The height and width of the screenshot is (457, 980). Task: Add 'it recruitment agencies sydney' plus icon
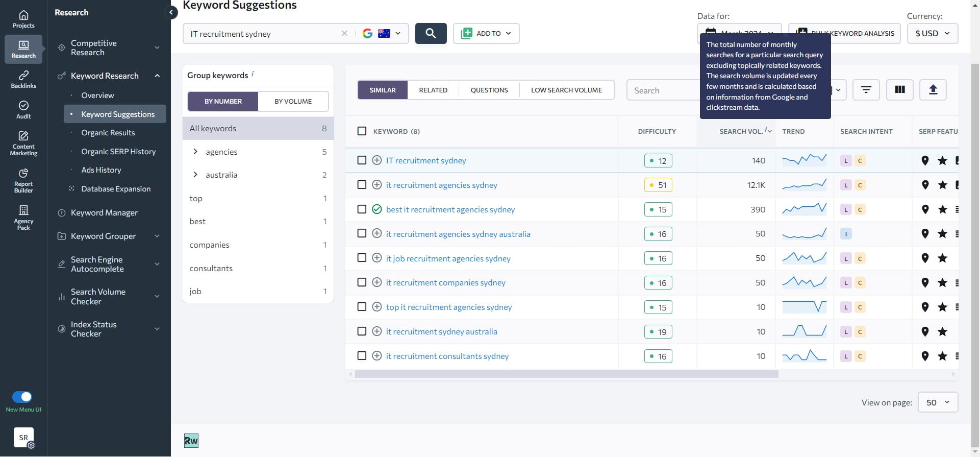click(x=376, y=185)
